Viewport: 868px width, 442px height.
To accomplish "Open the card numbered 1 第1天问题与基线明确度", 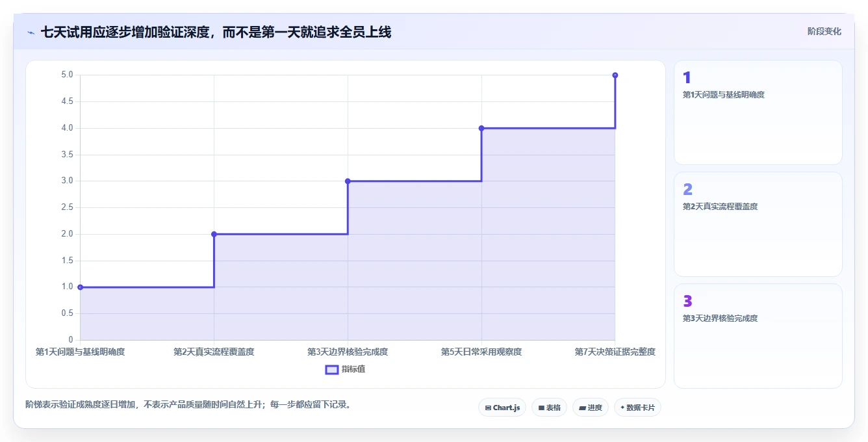I will point(758,112).
